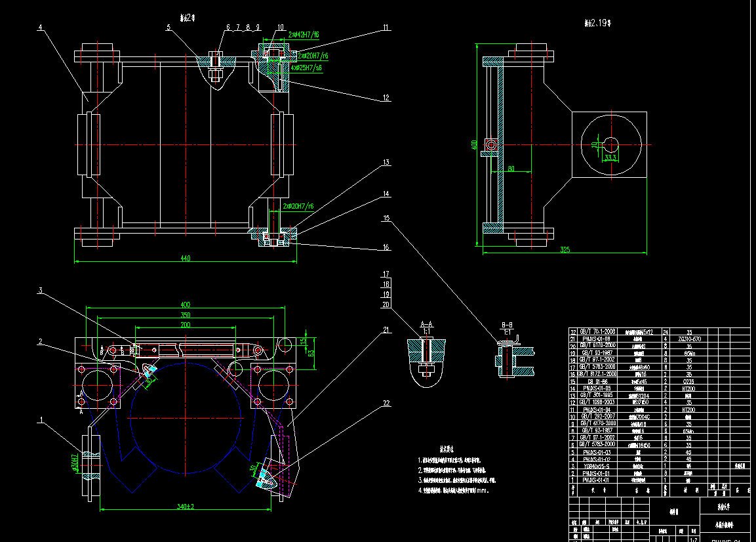
Task: Select part callout balloon number 14
Action: coord(386,194)
